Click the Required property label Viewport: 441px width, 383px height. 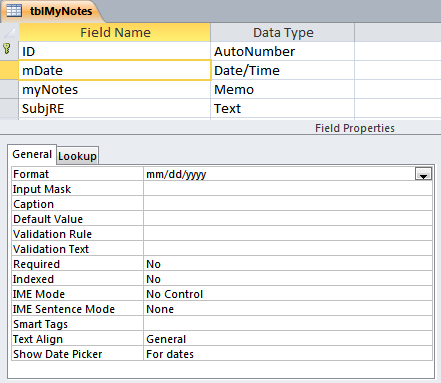point(36,264)
